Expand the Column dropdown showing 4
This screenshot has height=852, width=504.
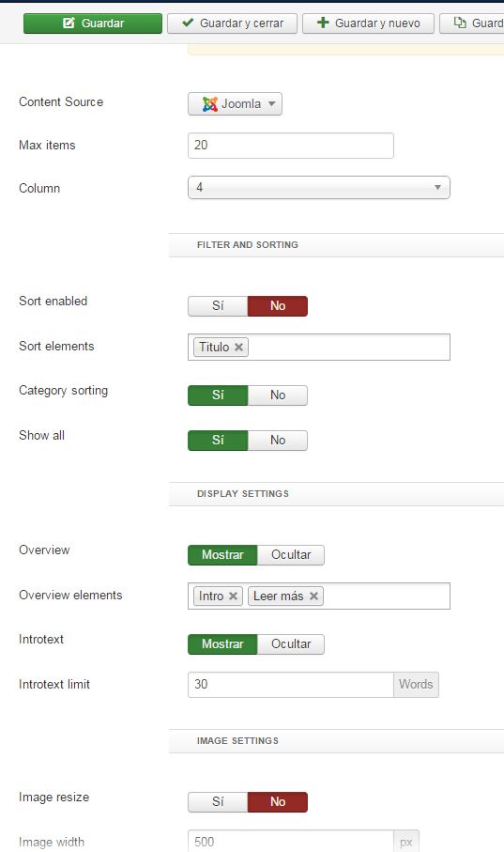[x=319, y=188]
